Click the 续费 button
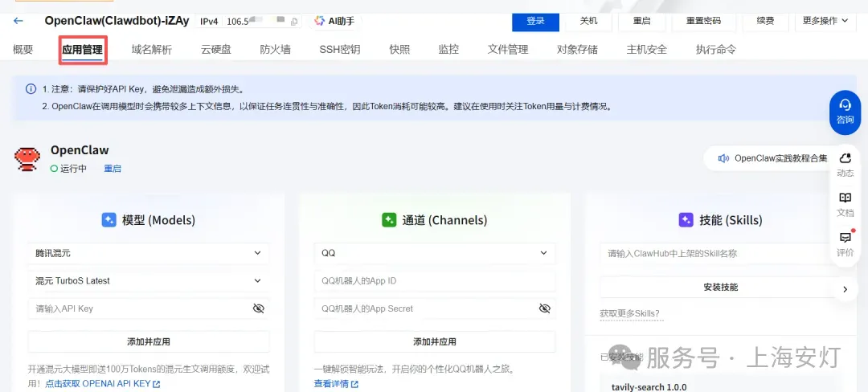Viewport: 868px width, 392px height. (x=766, y=21)
